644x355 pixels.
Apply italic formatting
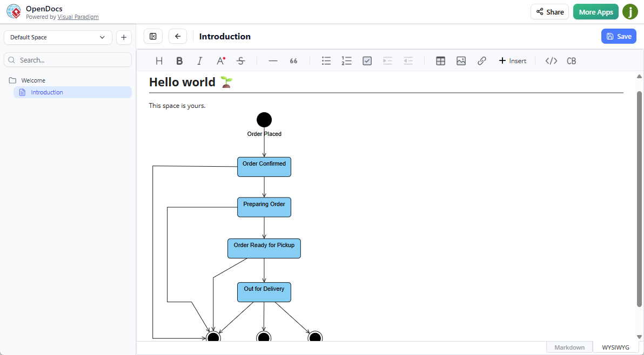(199, 60)
